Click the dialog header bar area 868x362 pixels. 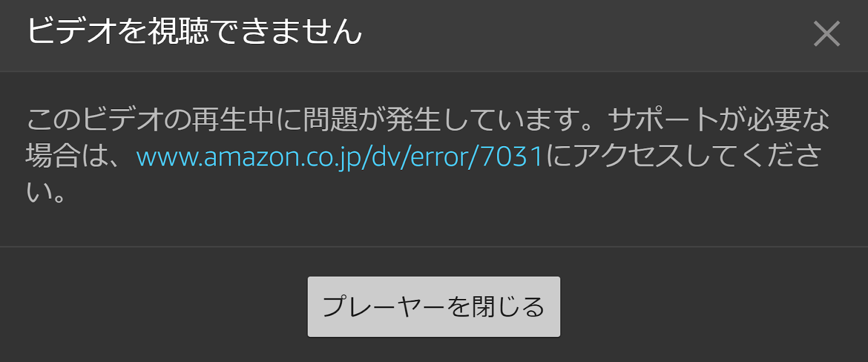click(x=434, y=35)
